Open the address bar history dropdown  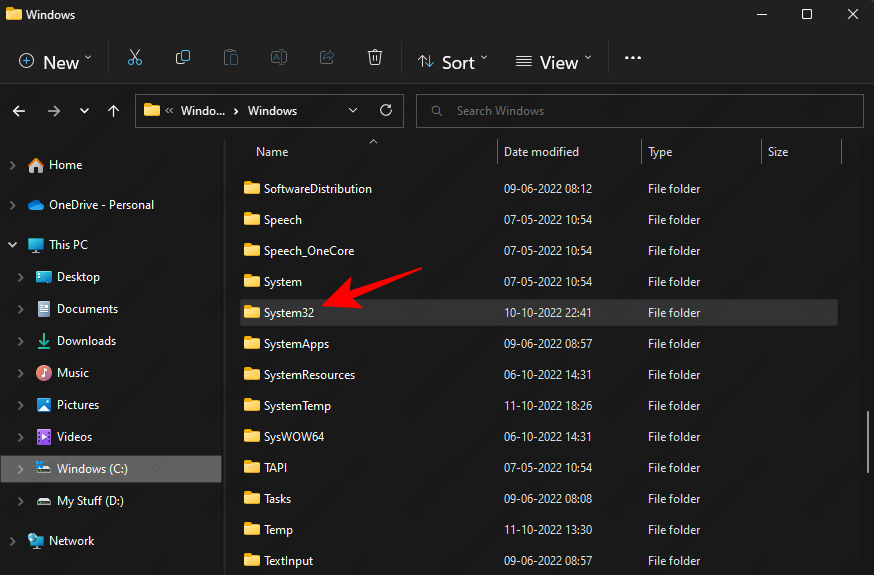[352, 111]
